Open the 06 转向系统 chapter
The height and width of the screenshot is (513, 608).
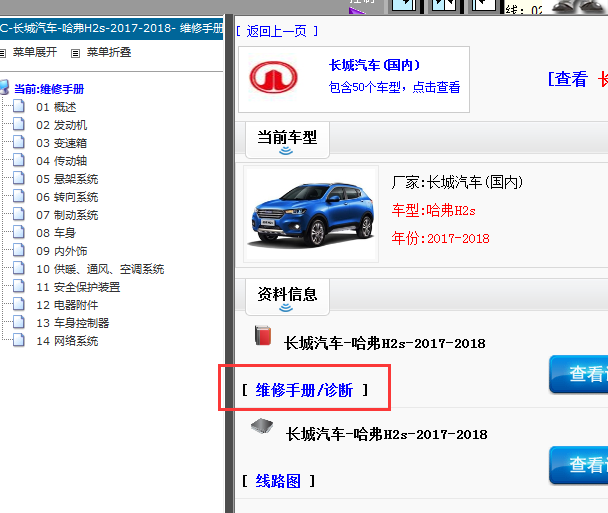67,197
